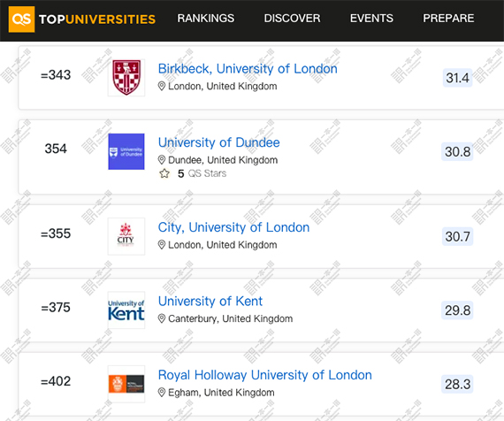Screen dimensions: 504x421
Task: Open the EVENTS menu
Action: 371,19
